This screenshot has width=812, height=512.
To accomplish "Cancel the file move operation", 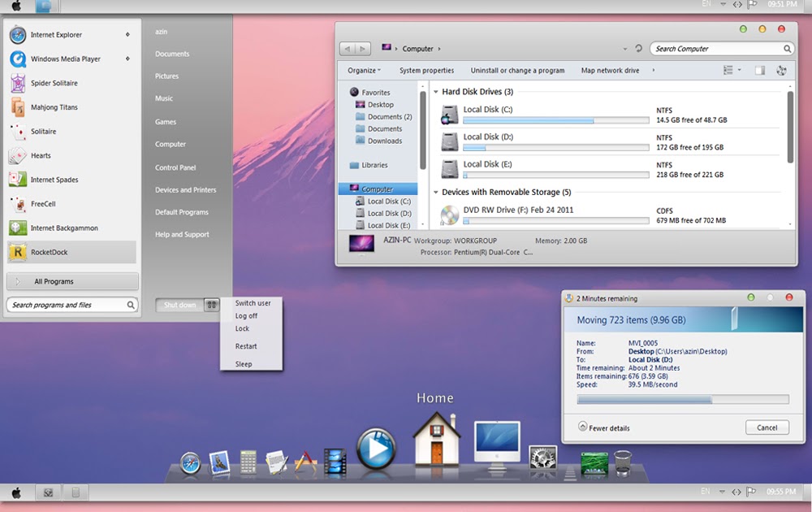I will [x=767, y=427].
